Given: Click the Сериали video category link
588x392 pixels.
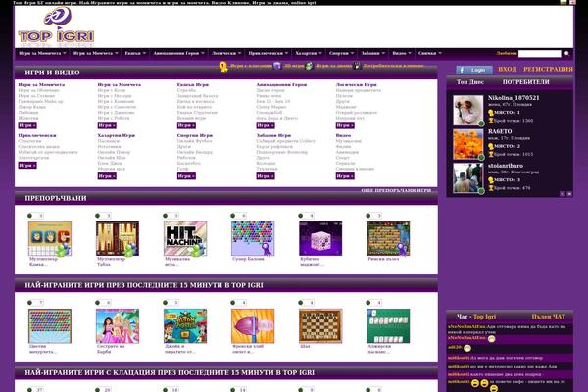Looking at the screenshot, I should (x=345, y=163).
